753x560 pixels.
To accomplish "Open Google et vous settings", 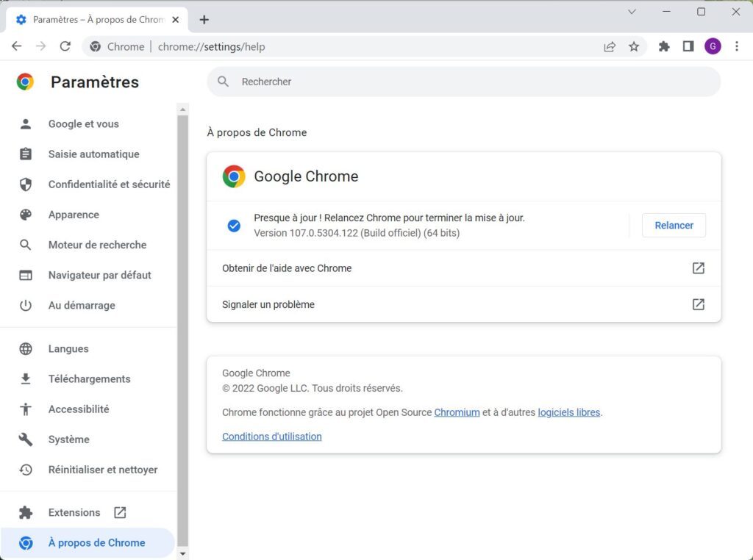I will 88,123.
